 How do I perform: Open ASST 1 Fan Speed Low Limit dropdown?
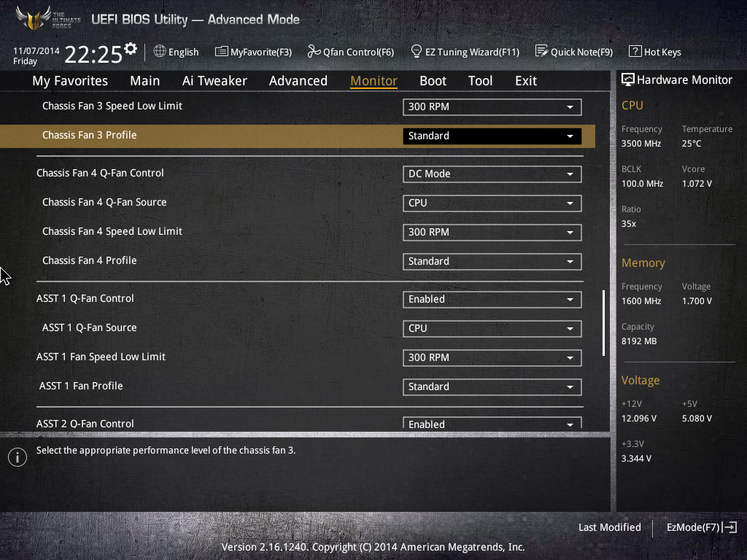click(x=492, y=357)
